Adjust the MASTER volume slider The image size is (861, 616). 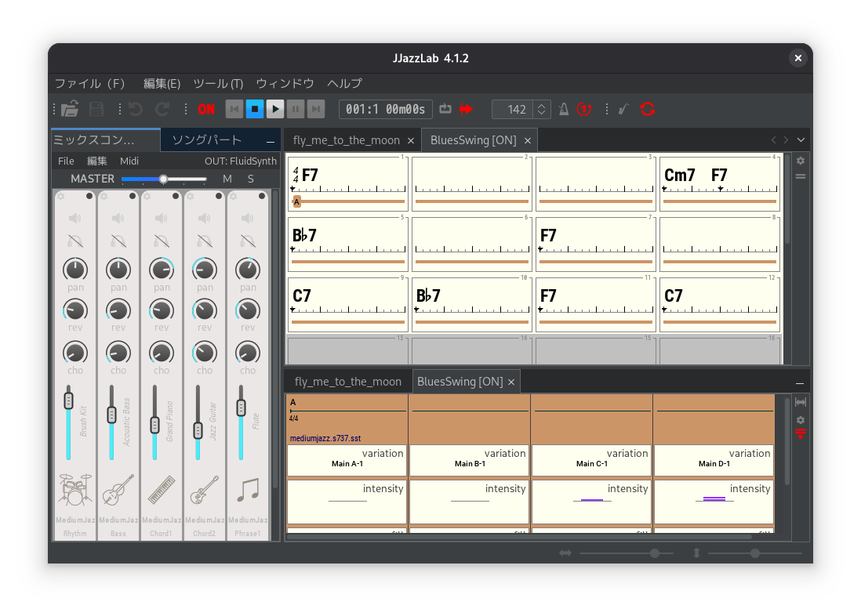coord(164,179)
